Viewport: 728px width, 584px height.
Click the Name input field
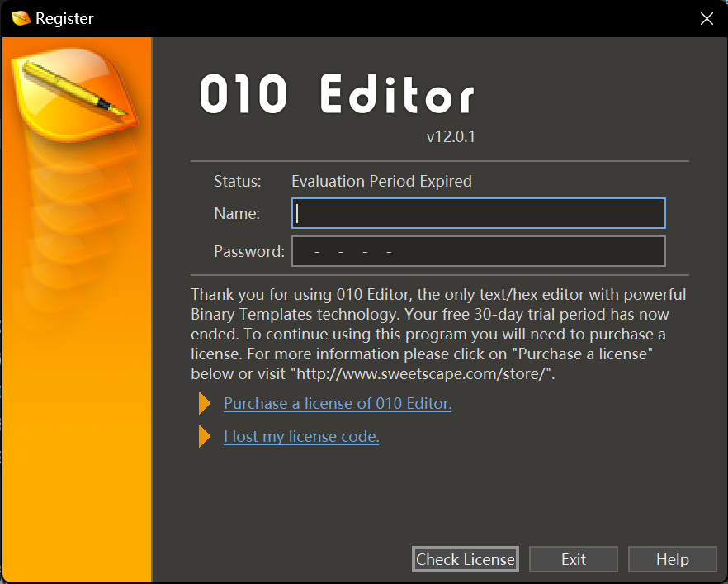pos(478,213)
